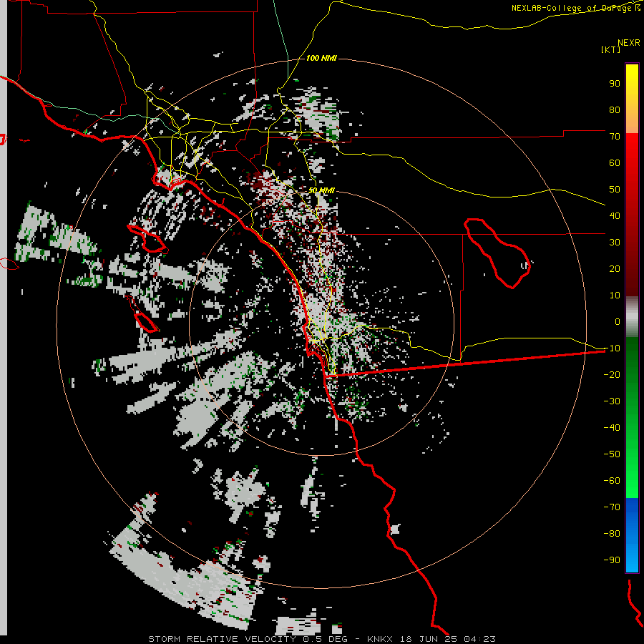The width and height of the screenshot is (644, 644).
Task: Click the 90 value on the velocity scale
Action: (615, 84)
